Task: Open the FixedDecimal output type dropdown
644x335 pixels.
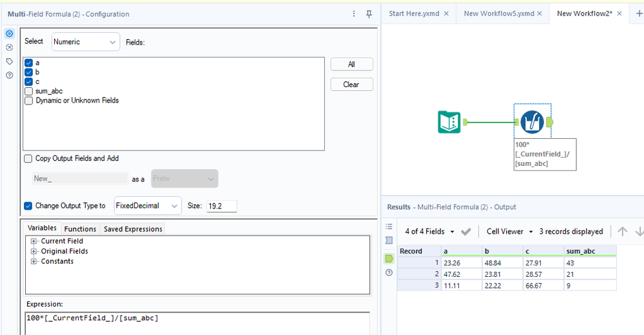Action: pyautogui.click(x=148, y=206)
